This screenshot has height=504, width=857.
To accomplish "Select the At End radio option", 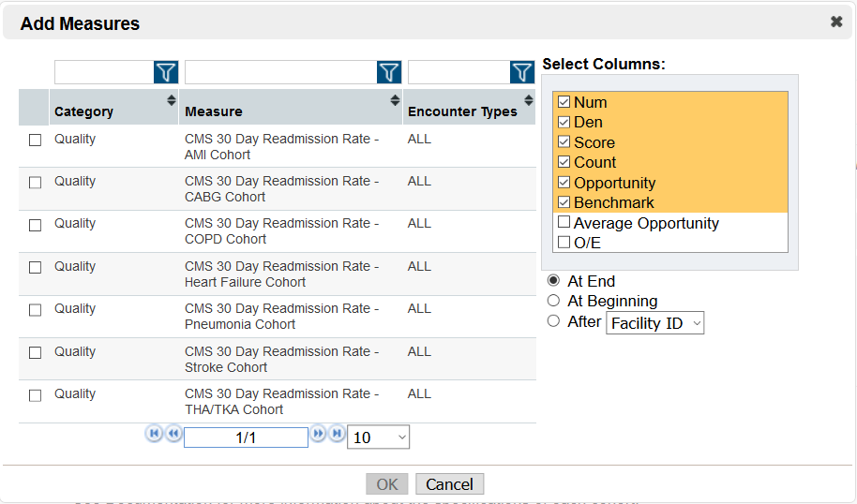I will coord(553,281).
